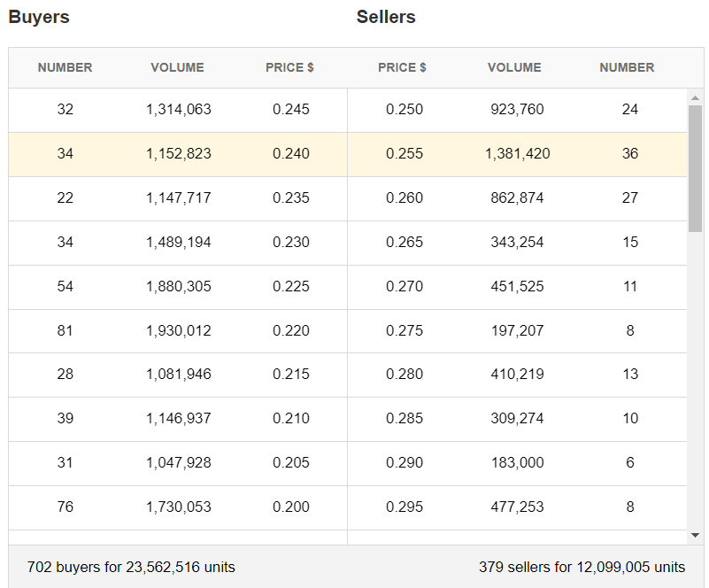Select the Sellers NUMBER column header
This screenshot has width=709, height=588.
pos(627,67)
